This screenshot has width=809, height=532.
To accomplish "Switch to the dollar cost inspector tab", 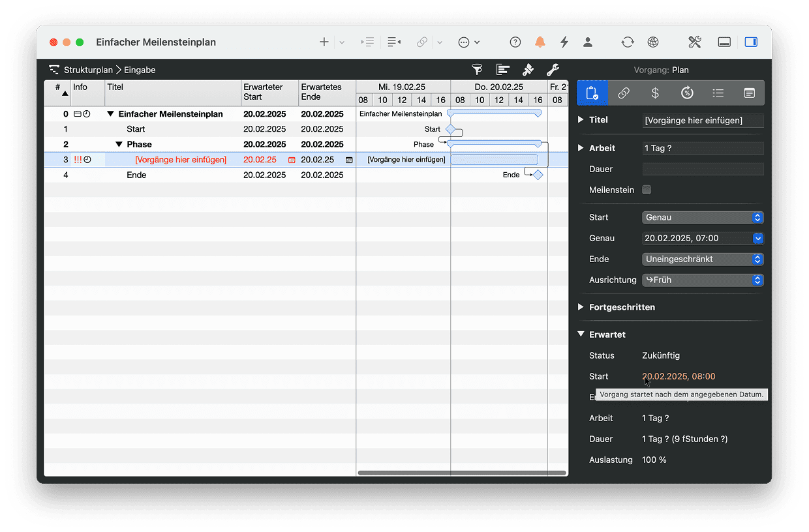I will 655,93.
